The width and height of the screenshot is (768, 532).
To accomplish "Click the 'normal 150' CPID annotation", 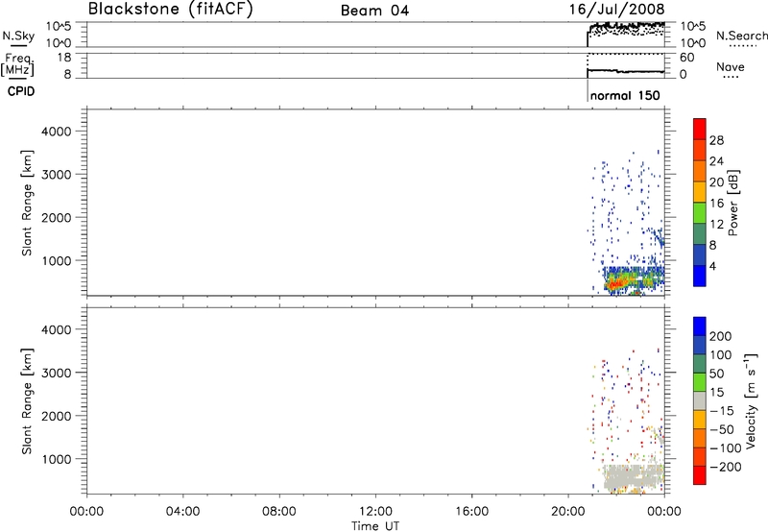I will click(625, 95).
